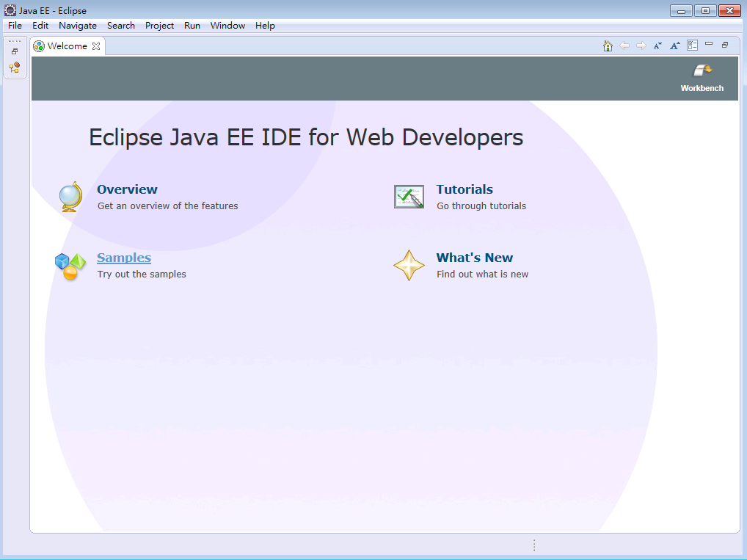Open the Run menu
Screen dimensions: 747x560
tap(192, 26)
